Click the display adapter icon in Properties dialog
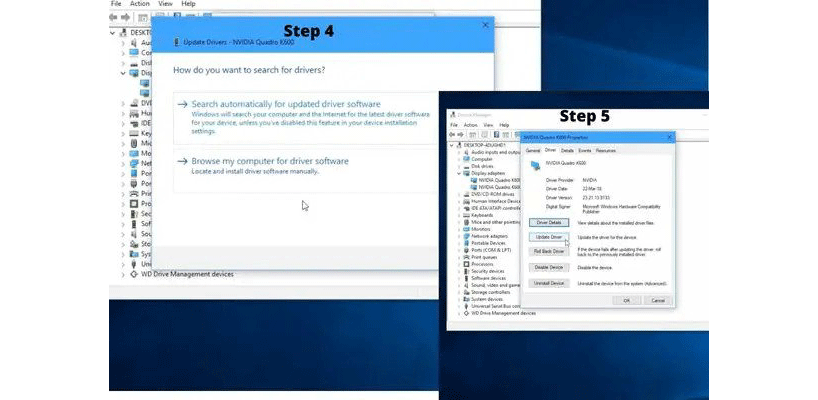 (535, 165)
